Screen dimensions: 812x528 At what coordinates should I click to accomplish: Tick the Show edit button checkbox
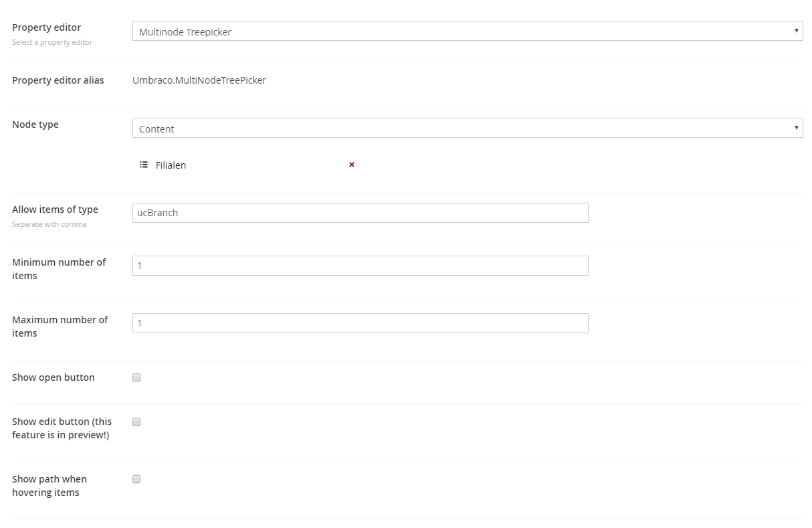[136, 422]
